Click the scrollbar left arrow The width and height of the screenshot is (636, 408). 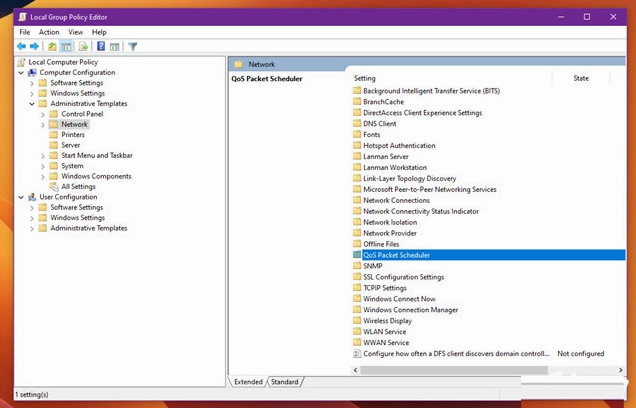tap(356, 370)
